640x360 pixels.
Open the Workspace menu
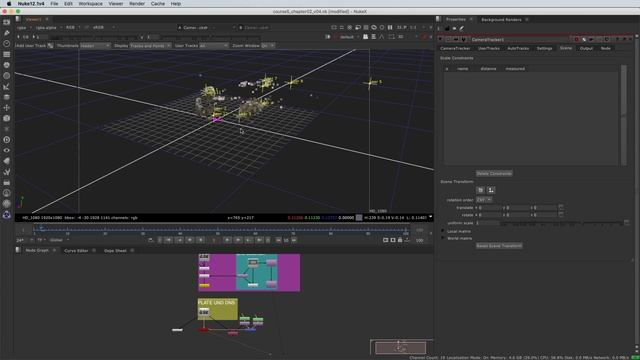[91, 4]
